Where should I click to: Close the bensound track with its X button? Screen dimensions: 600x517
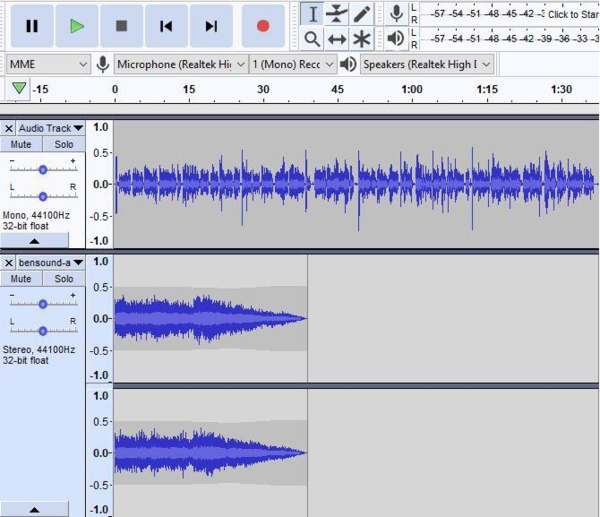[9, 263]
